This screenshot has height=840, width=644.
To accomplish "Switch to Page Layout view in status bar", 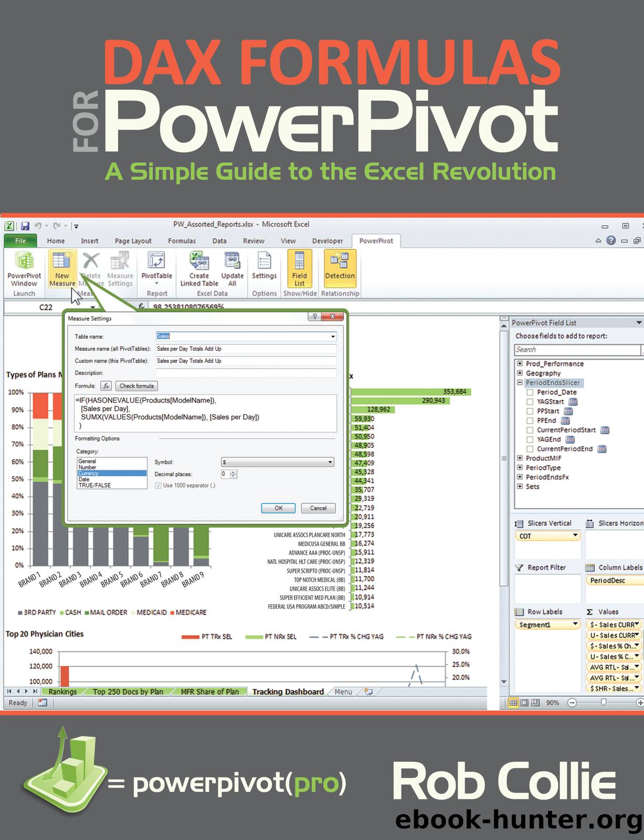I will 524,702.
